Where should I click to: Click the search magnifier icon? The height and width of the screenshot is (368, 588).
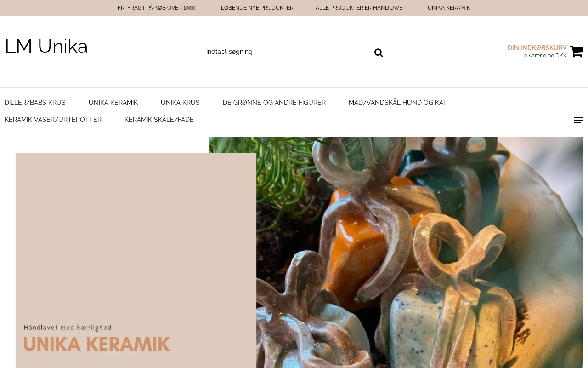click(379, 52)
